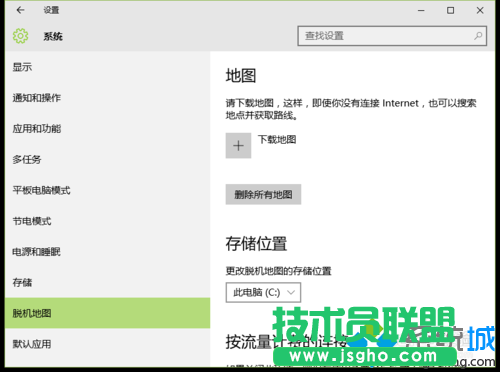This screenshot has height=372, width=500.
Task: Maximize the settings window
Action: click(450, 10)
